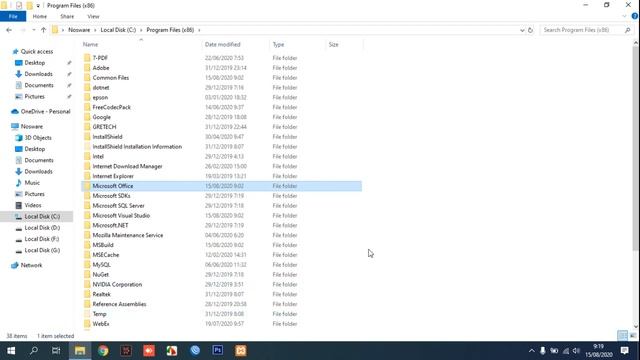Viewport: 640px width, 360px height.
Task: Click the 7-PDF folder icon
Action: [x=87, y=58]
